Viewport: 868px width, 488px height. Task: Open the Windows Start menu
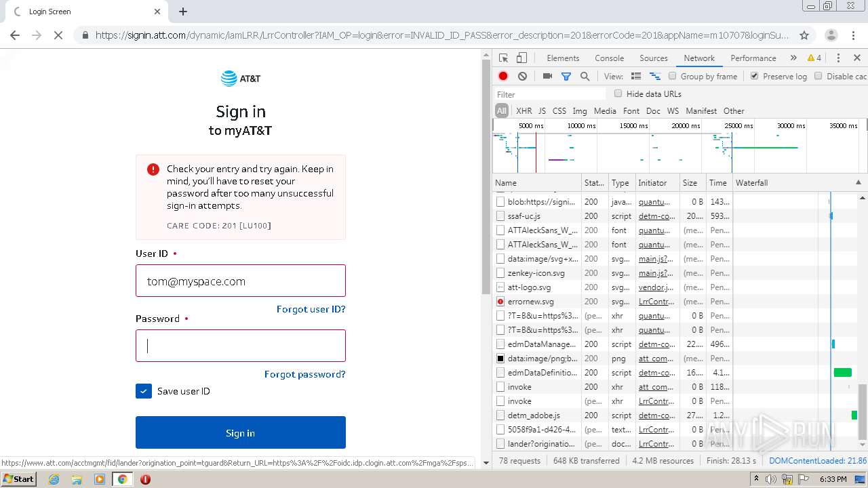pyautogui.click(x=19, y=479)
